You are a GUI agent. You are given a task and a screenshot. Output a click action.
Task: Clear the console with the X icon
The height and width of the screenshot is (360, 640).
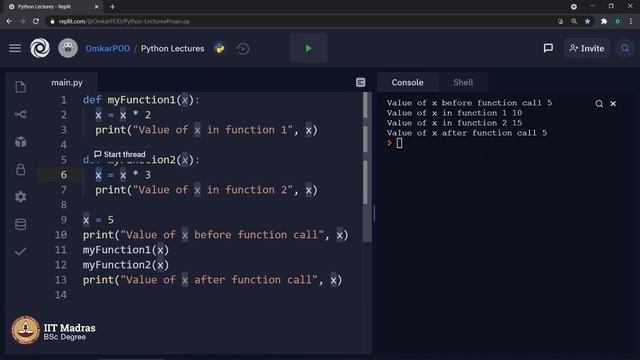tap(613, 104)
